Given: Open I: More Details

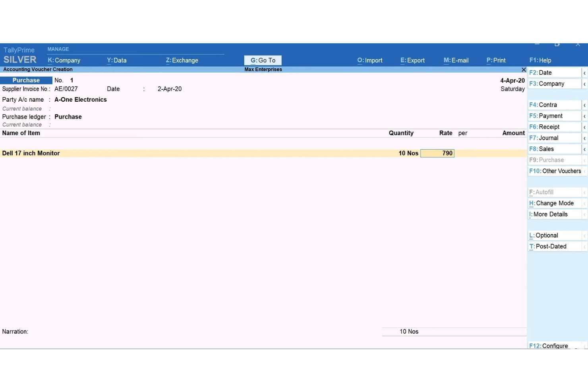Looking at the screenshot, I should click(x=554, y=214).
